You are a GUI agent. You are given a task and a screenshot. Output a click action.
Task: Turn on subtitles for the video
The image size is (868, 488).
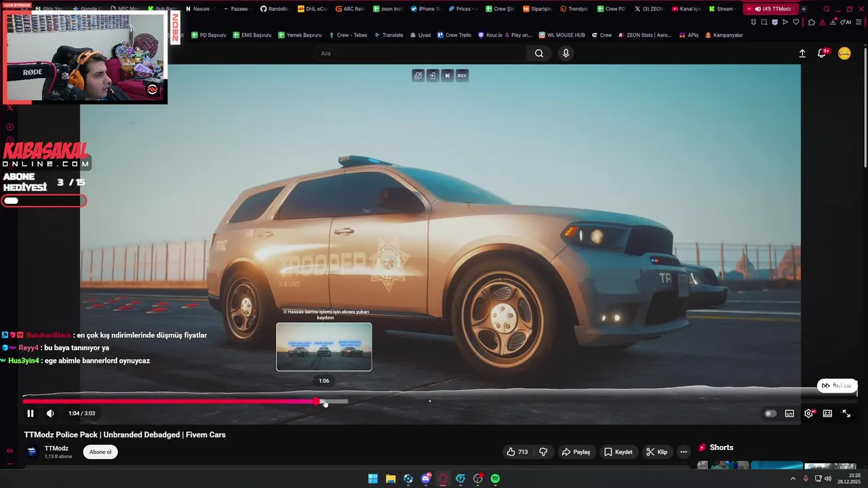point(789,413)
